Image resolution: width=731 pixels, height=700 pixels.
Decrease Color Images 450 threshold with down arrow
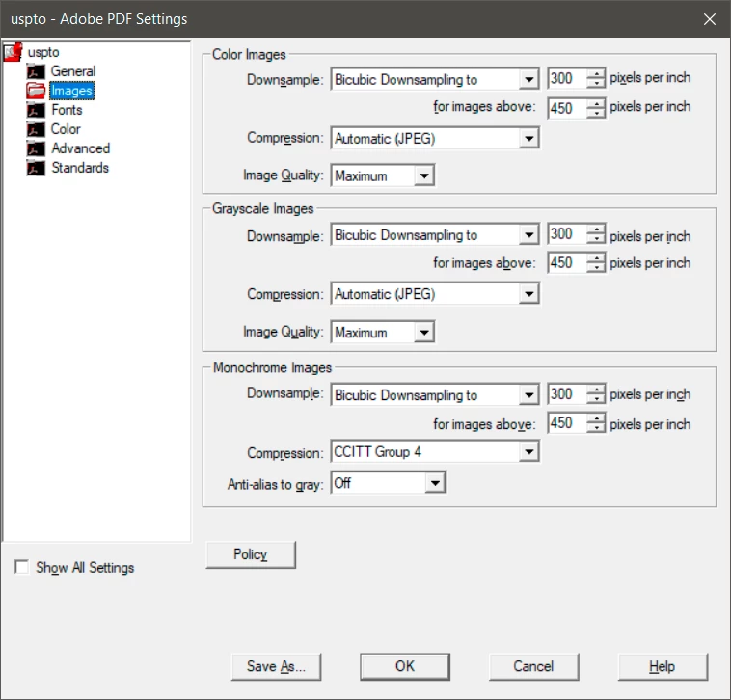[596, 113]
